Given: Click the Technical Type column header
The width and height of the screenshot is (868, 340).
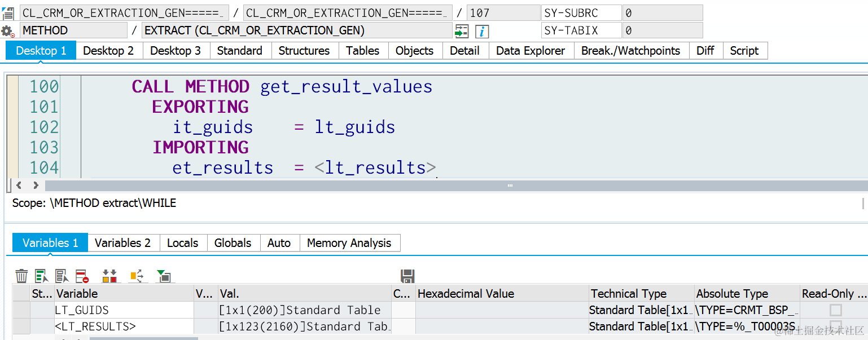Looking at the screenshot, I should pyautogui.click(x=641, y=294).
